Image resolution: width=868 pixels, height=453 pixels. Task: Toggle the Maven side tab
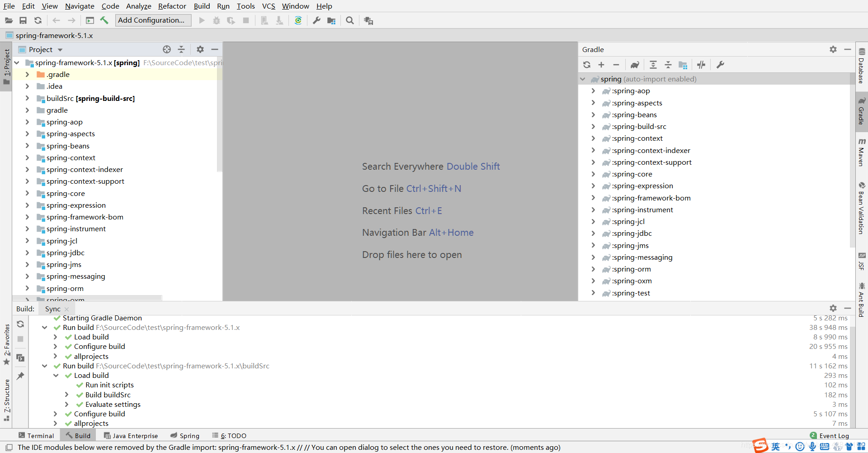pos(862,152)
